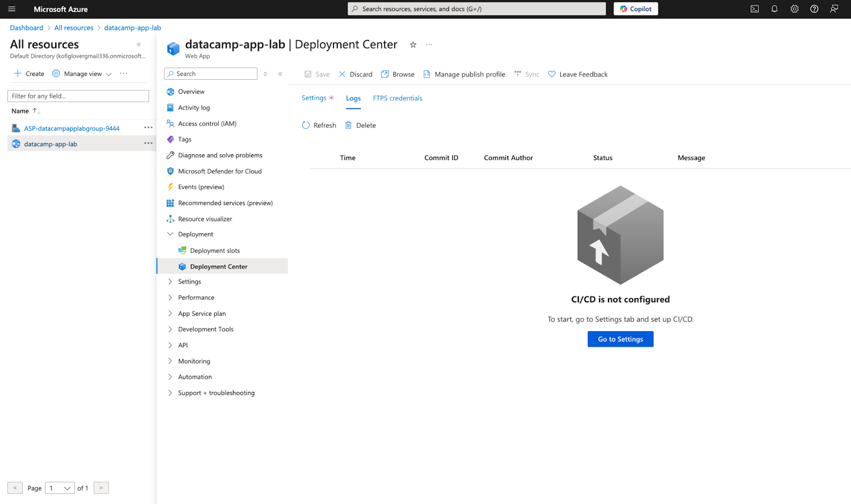Switch to the FTPS credentials tab
Viewport: 851px width, 504px height.
(397, 98)
